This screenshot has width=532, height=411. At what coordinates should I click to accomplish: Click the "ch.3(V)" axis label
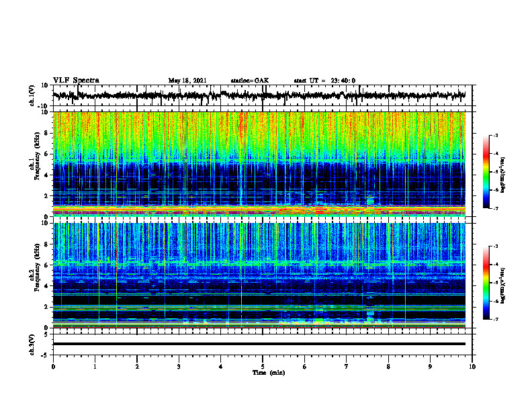point(32,345)
